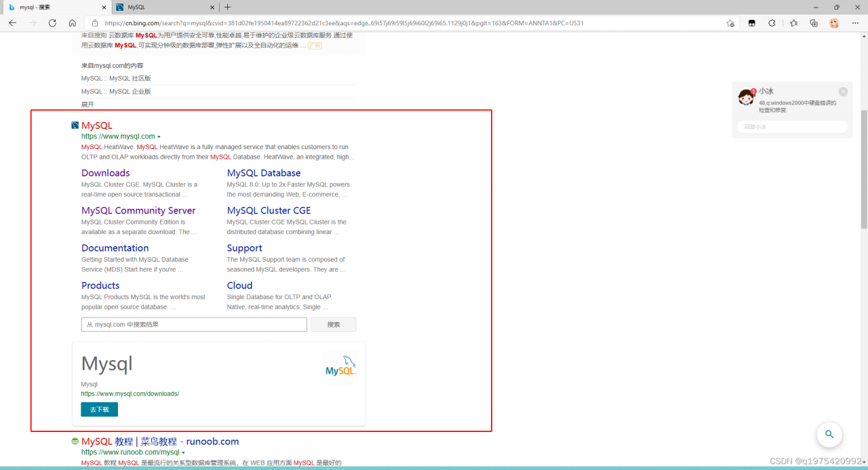Open the 'Documentation' sitelink
Screen dimensions: 868x470
(x=115, y=248)
